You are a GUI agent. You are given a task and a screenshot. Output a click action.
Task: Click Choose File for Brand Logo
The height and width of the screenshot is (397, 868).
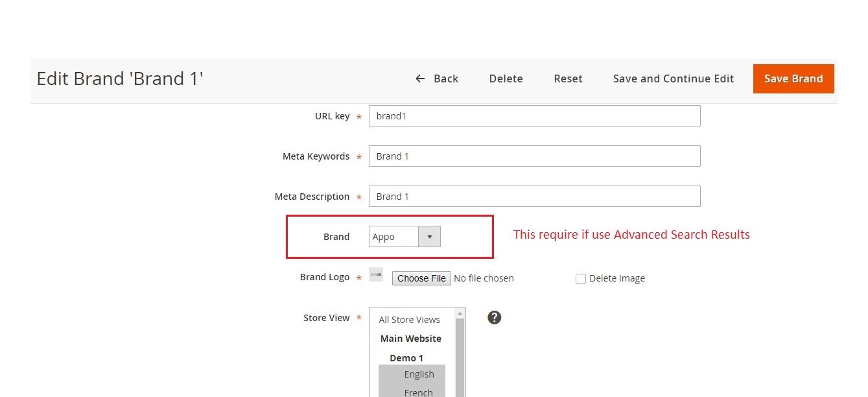(421, 278)
